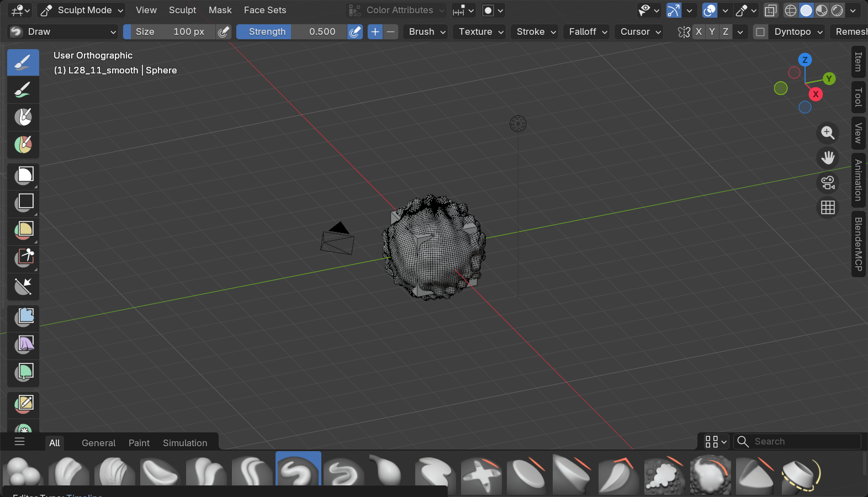Toggle camera view with camera icon
Viewport: 868px width, 497px height.
(828, 183)
